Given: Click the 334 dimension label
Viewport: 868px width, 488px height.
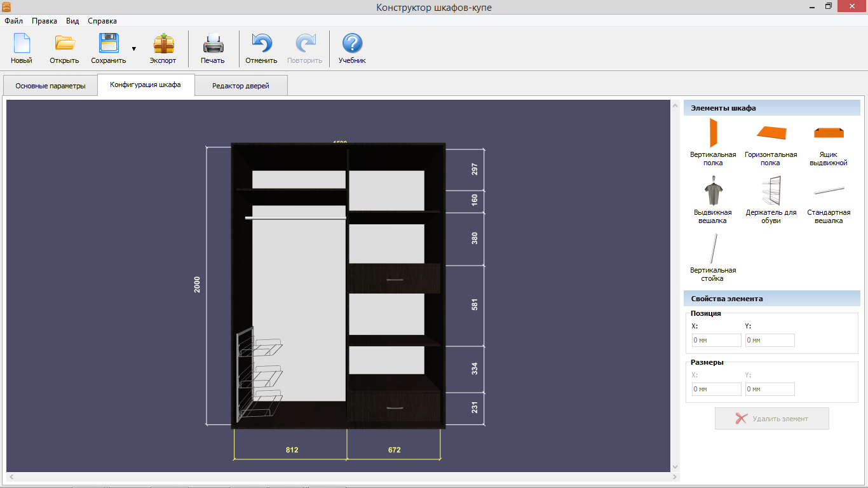Looking at the screenshot, I should tap(475, 369).
